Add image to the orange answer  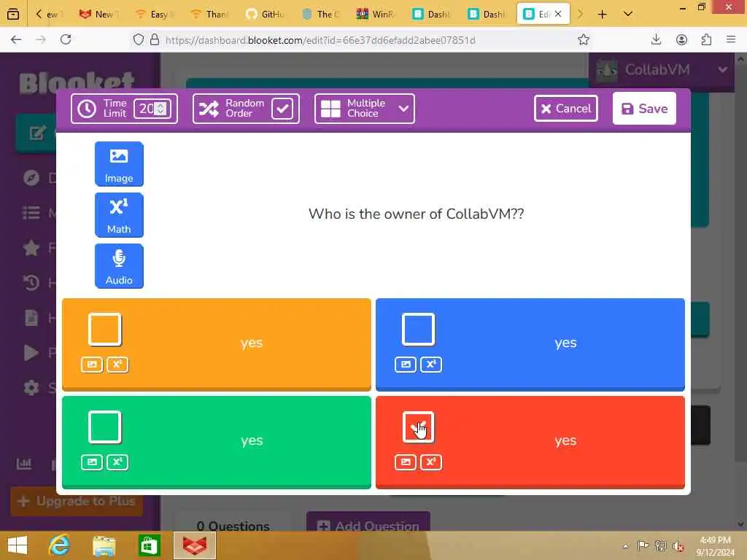pos(92,365)
